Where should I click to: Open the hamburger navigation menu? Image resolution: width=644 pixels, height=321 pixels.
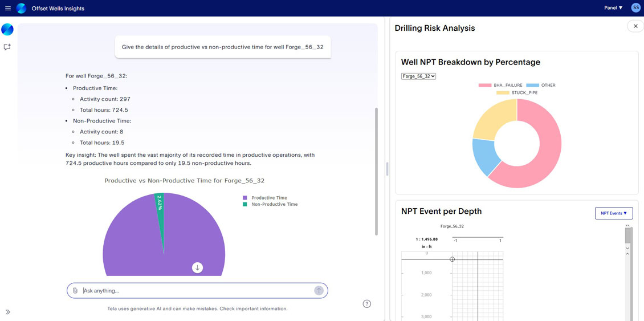(8, 8)
